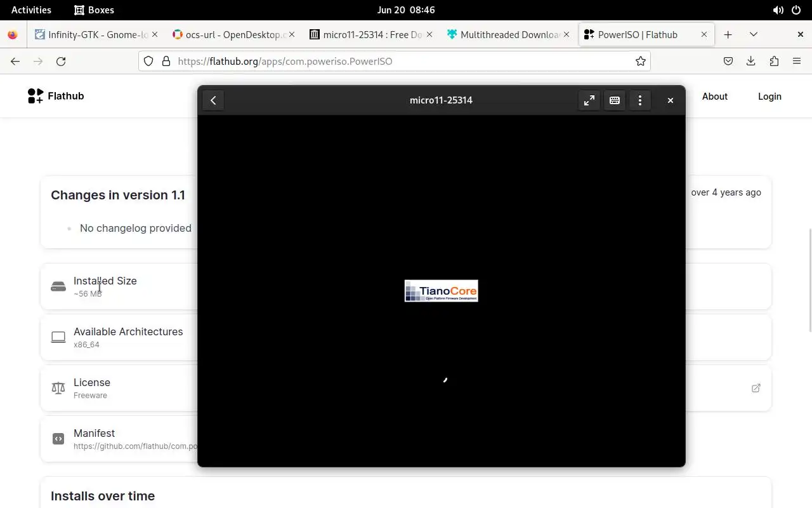Image resolution: width=812 pixels, height=508 pixels.
Task: View site security padlock info
Action: tap(166, 61)
